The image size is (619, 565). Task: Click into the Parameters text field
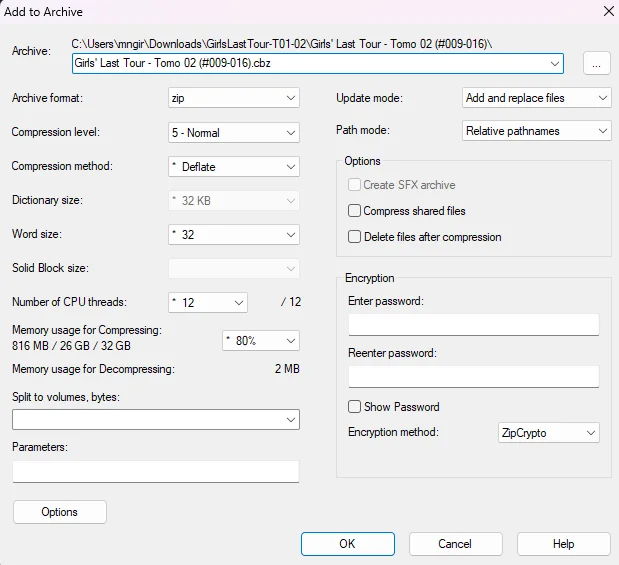[x=156, y=472]
